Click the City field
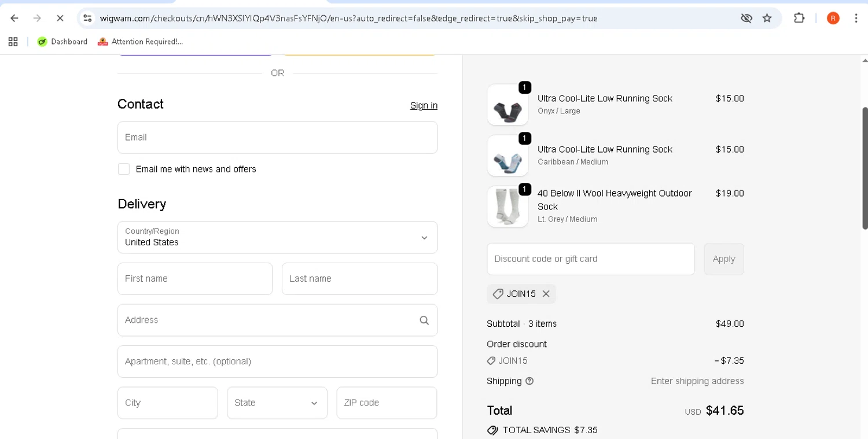 pos(168,403)
